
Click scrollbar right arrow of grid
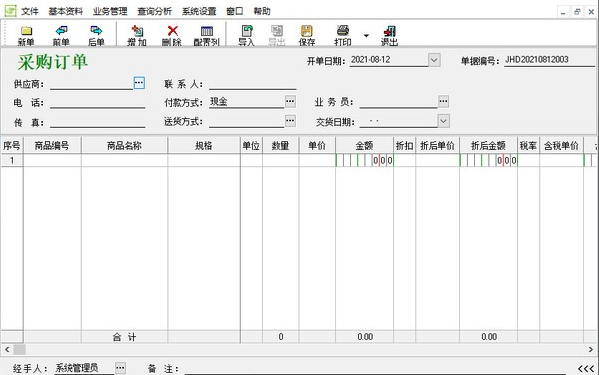(591, 349)
